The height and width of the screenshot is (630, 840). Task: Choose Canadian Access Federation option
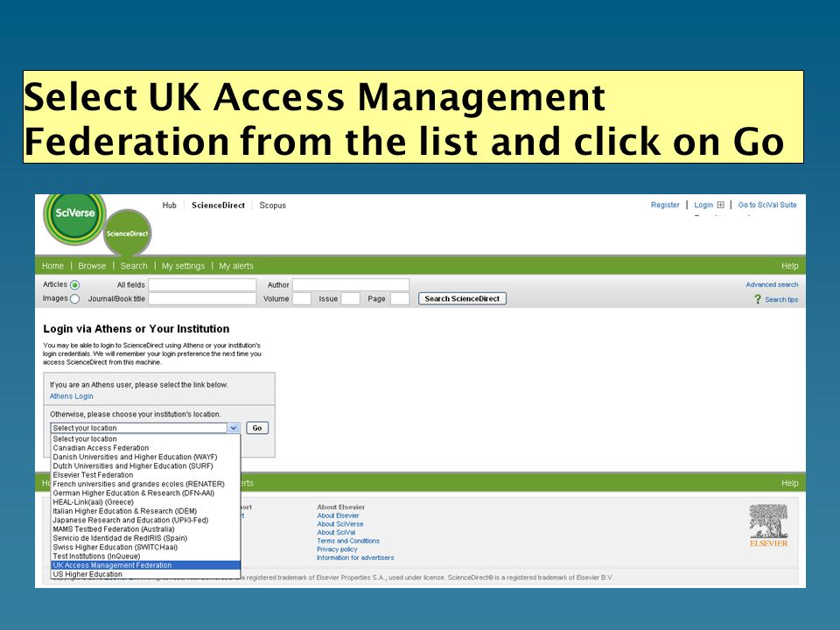[146, 448]
